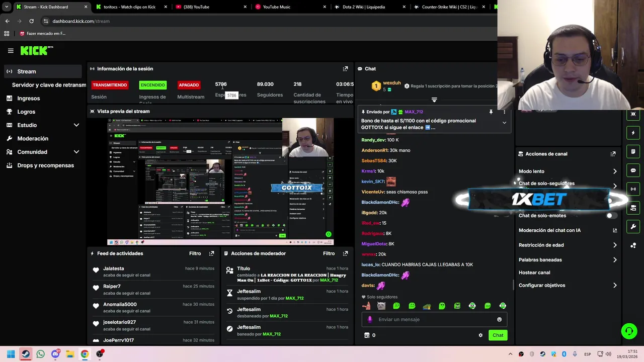This screenshot has height=362, width=644.
Task: Open WhatsApp from the taskbar
Action: 41,354
